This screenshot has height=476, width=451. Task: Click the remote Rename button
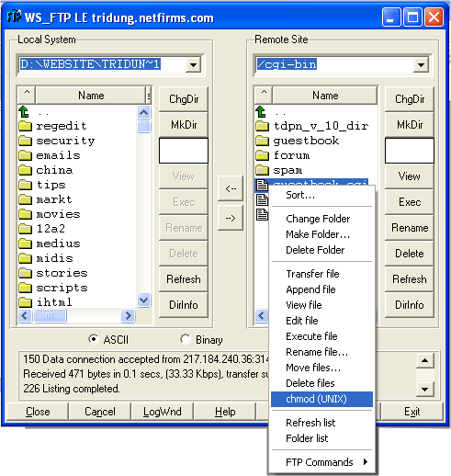tap(410, 228)
